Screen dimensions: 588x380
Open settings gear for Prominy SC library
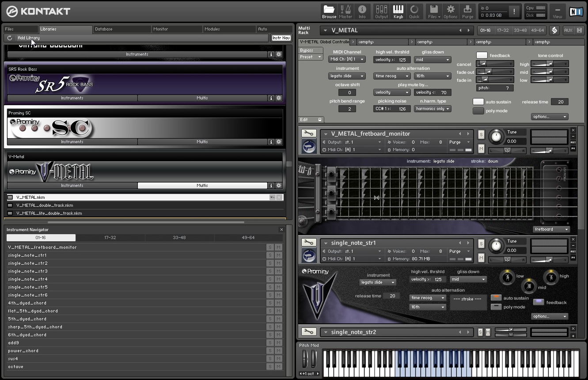279,142
